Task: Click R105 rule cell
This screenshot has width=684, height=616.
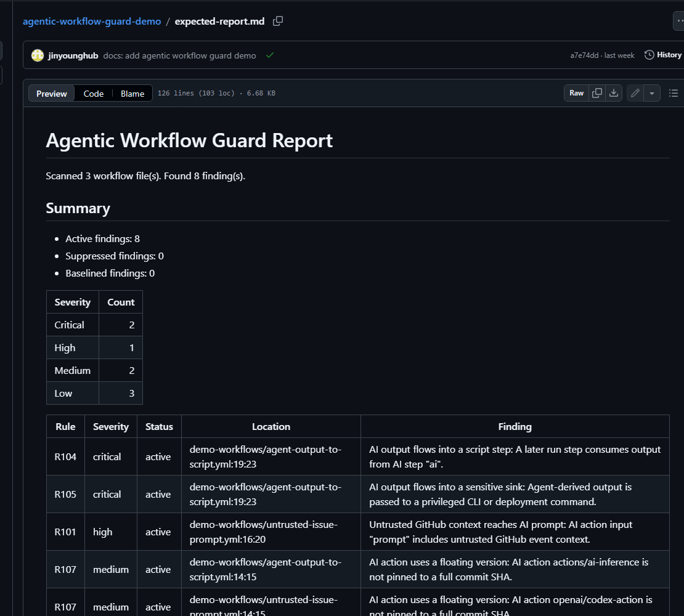Action: (65, 494)
